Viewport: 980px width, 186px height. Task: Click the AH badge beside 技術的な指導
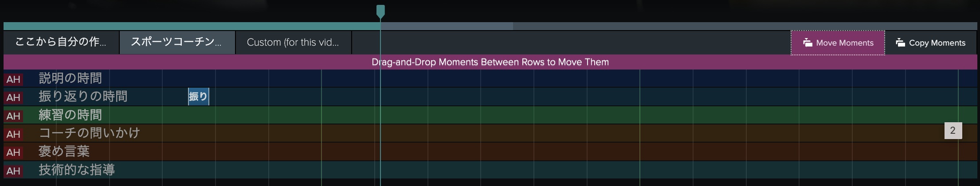coord(13,171)
